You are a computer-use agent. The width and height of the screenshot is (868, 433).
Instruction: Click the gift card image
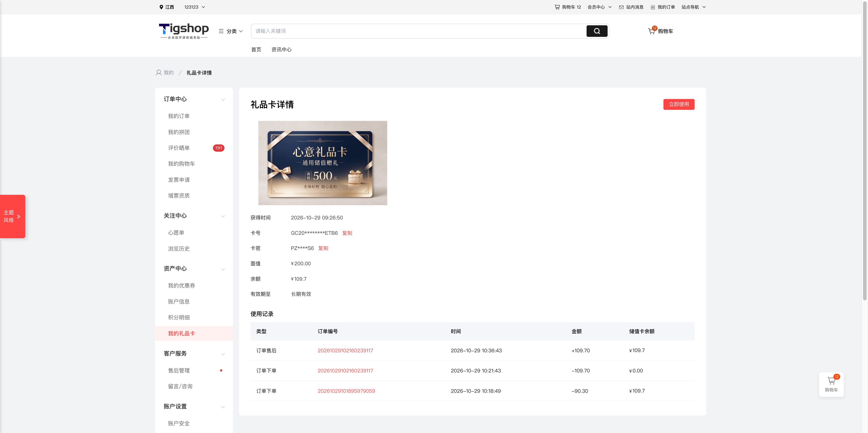[323, 163]
